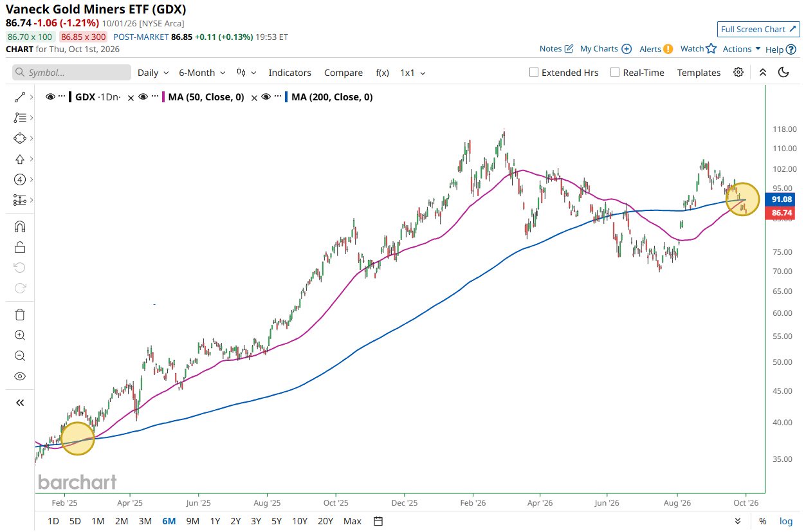
Task: Open the Daily frequency dropdown
Action: (x=153, y=73)
